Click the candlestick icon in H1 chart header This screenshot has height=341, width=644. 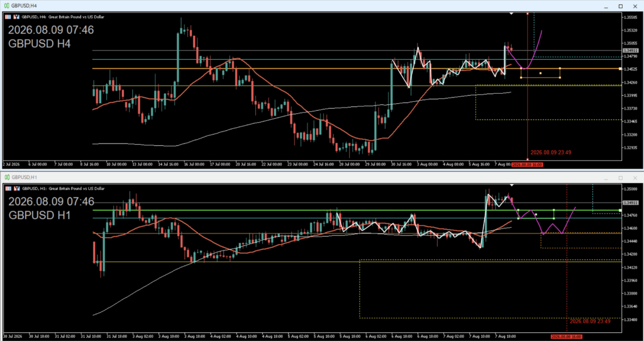(x=17, y=189)
